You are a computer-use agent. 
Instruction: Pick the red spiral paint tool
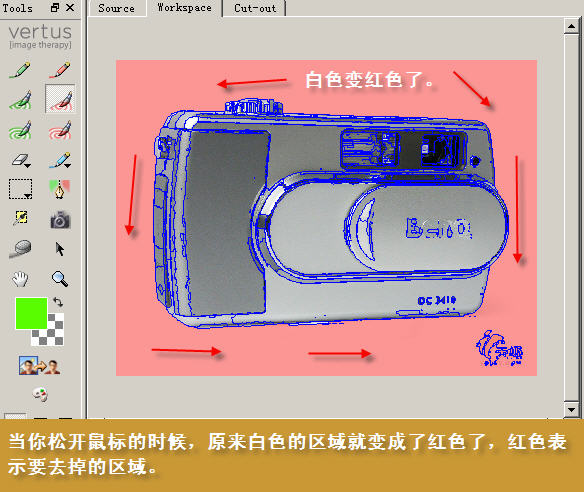(60, 130)
